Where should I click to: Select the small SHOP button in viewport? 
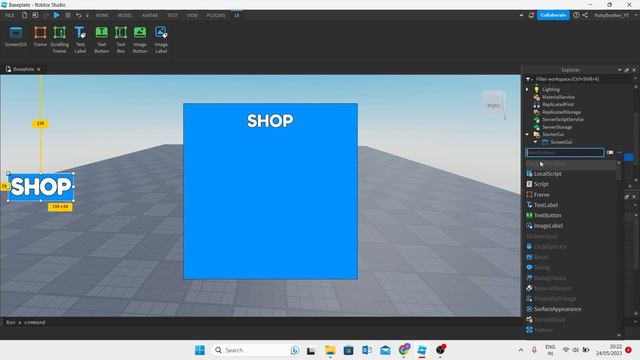click(x=41, y=187)
